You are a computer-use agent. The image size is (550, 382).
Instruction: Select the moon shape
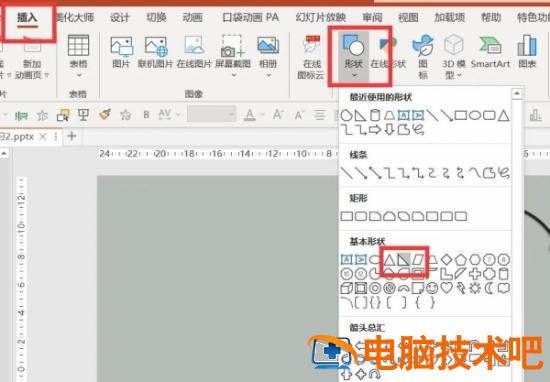489,288
